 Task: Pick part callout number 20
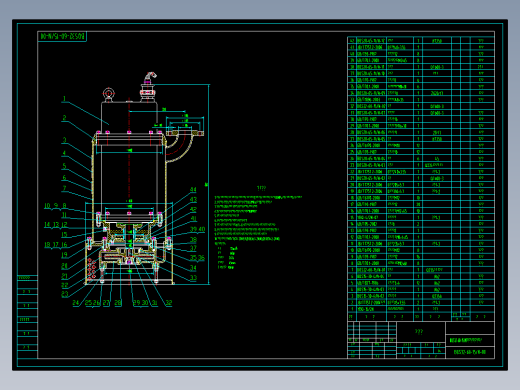tap(64, 266)
